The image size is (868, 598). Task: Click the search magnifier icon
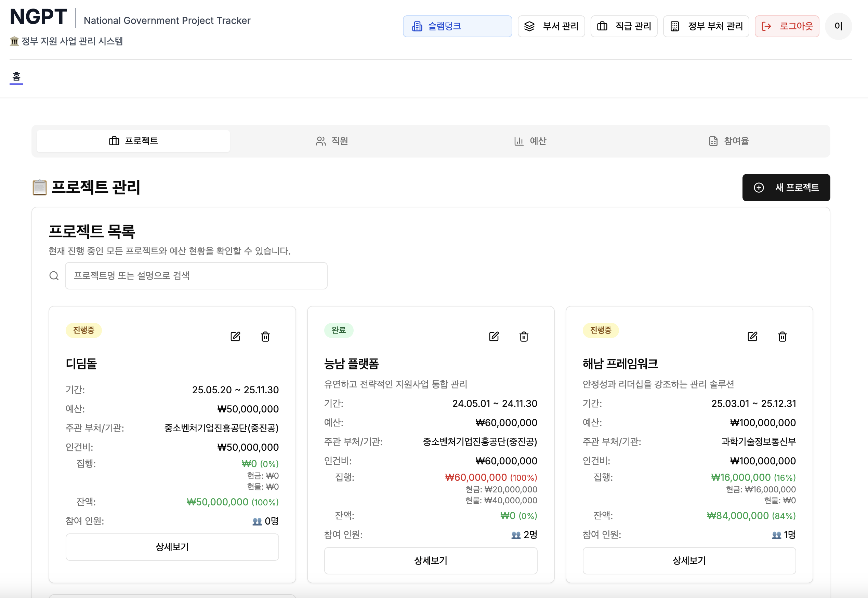coord(54,275)
